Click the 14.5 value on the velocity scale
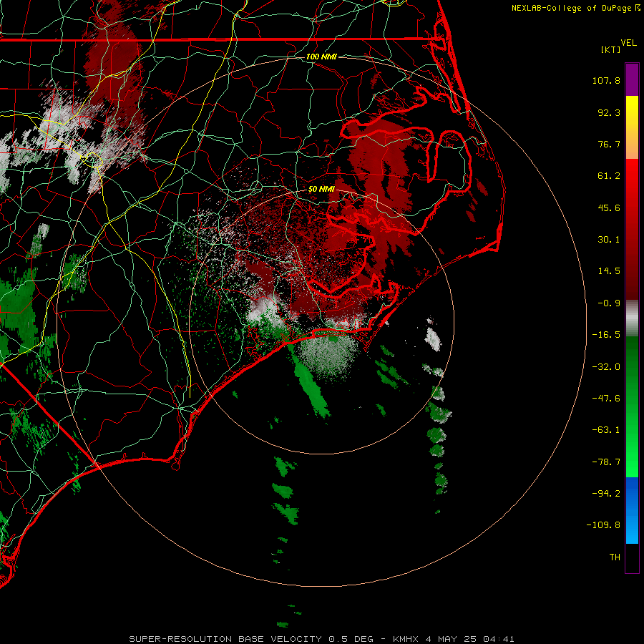Image resolution: width=644 pixels, height=644 pixels. [609, 271]
